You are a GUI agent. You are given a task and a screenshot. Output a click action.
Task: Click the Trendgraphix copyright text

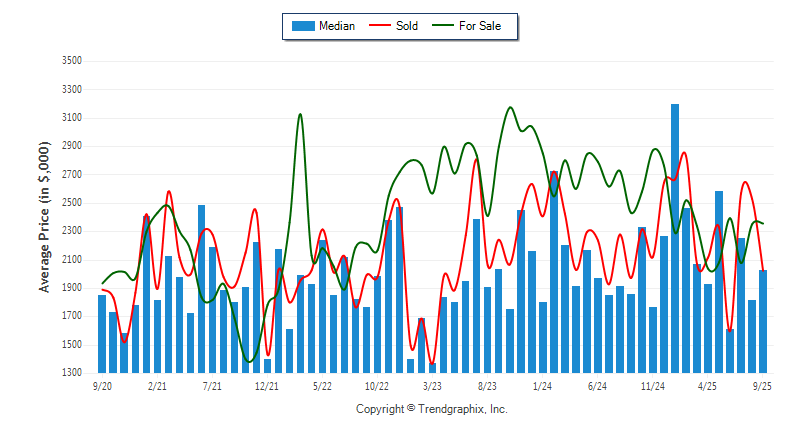click(x=432, y=410)
